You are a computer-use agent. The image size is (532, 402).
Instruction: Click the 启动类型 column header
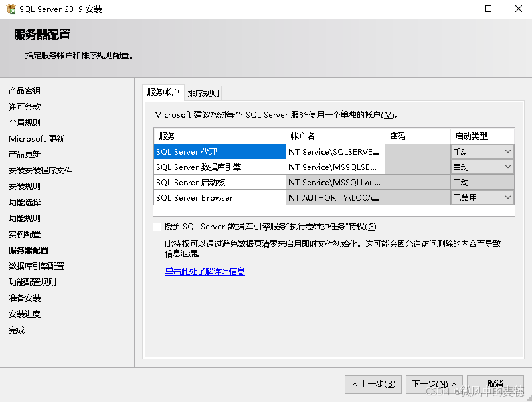(x=482, y=136)
